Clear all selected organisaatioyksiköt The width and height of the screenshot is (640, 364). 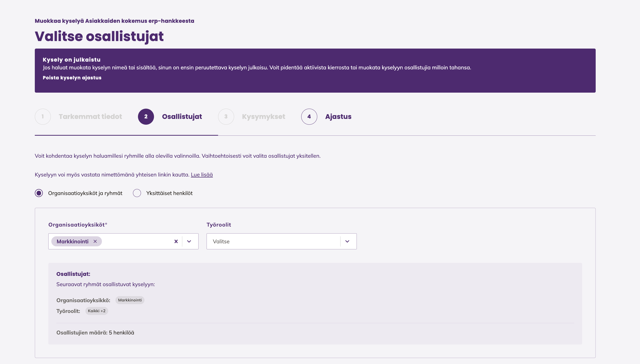pos(176,241)
